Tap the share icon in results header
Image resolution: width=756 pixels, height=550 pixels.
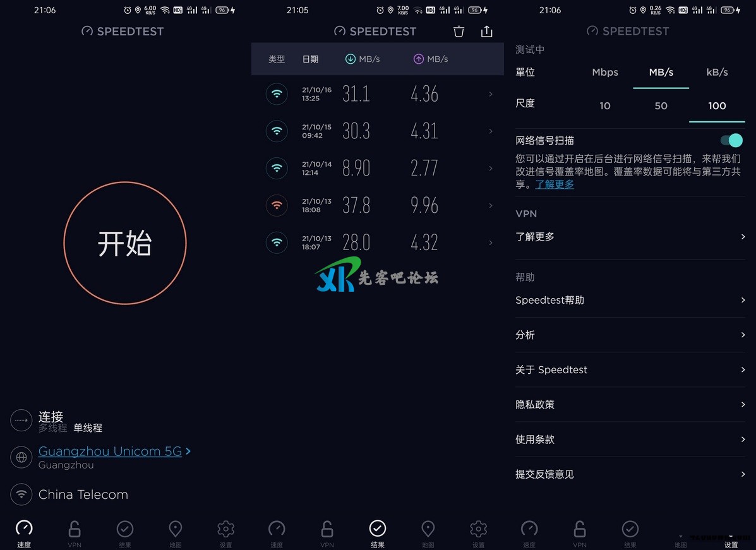(x=486, y=32)
